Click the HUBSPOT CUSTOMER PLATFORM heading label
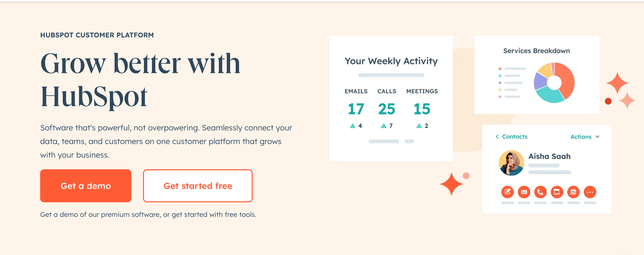Image resolution: width=644 pixels, height=255 pixels. pyautogui.click(x=97, y=35)
